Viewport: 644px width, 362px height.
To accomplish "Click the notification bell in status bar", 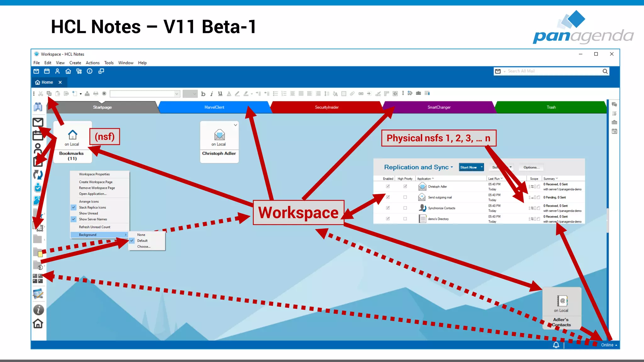I will [x=556, y=345].
